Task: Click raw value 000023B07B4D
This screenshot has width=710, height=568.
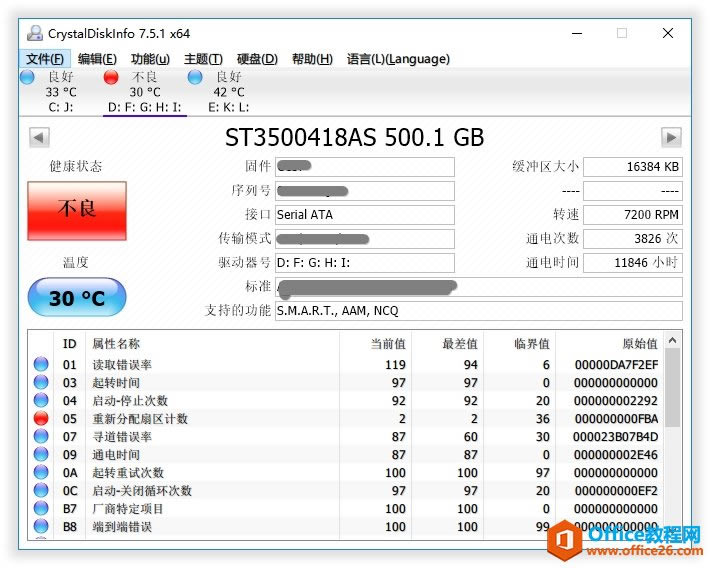Action: (x=615, y=437)
